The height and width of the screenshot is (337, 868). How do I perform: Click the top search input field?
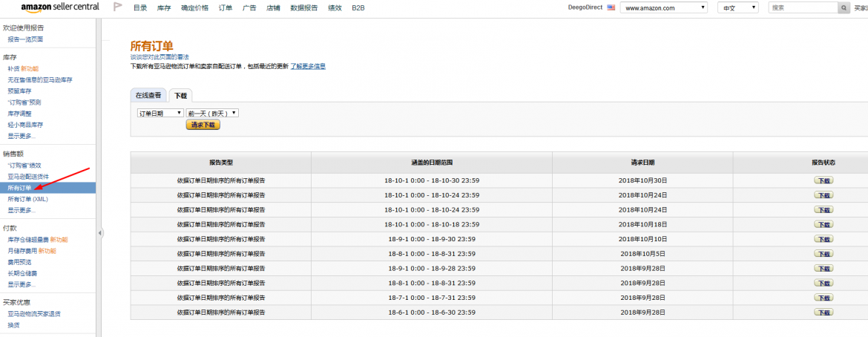(x=801, y=7)
